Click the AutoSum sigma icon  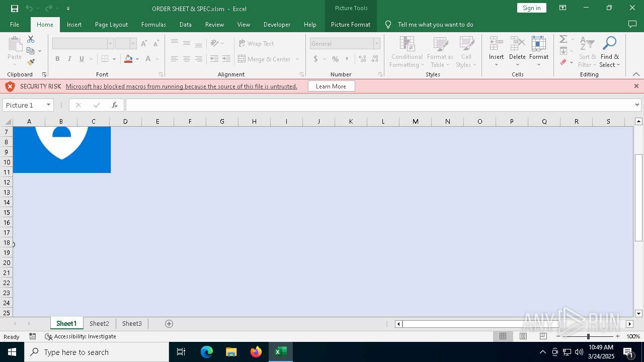pos(563,39)
